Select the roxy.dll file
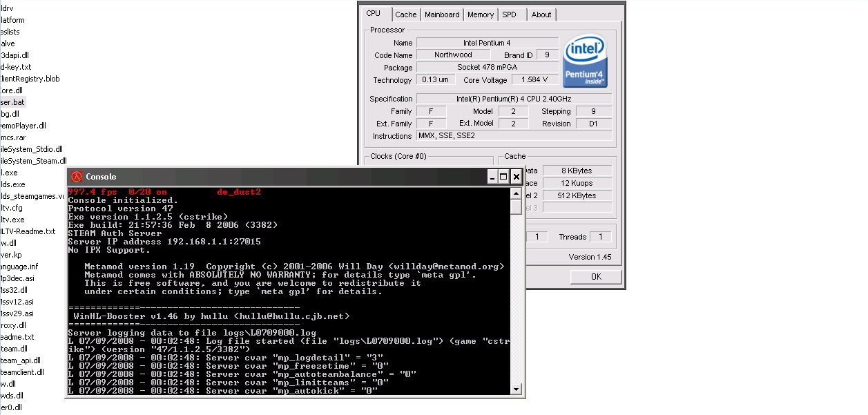The height and width of the screenshot is (415, 868). (x=13, y=325)
